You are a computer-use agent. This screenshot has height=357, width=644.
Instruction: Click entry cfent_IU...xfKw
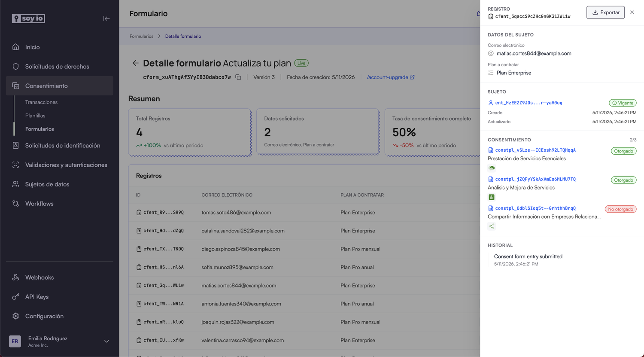(163, 340)
